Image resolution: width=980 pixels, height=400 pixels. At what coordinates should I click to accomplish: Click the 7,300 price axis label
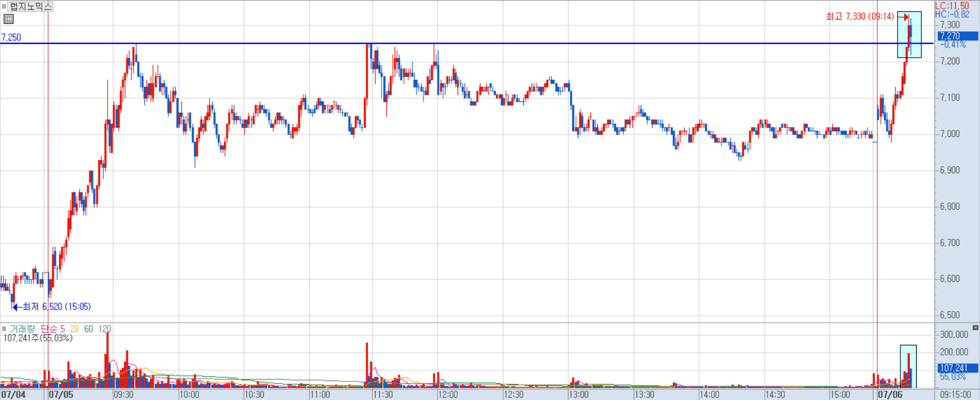click(950, 25)
